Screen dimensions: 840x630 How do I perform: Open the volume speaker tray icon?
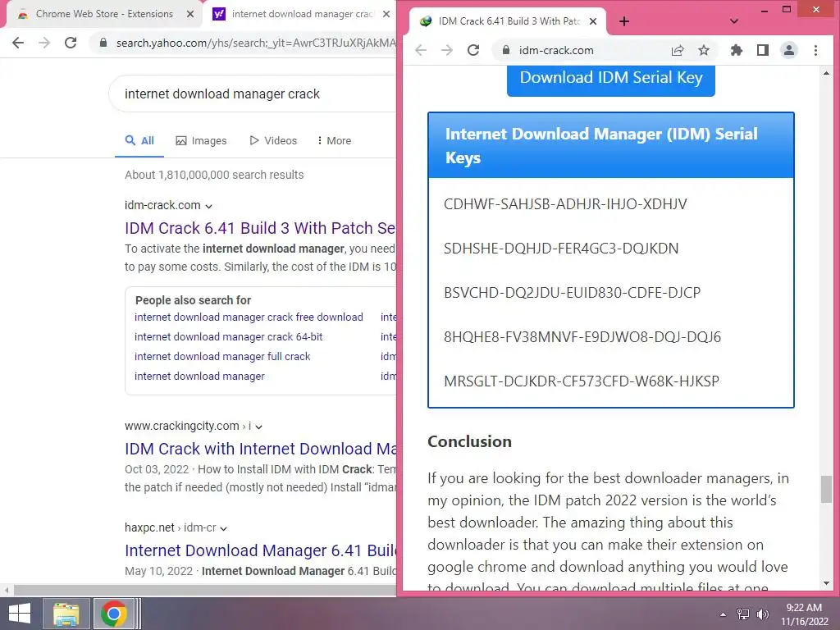click(x=763, y=614)
